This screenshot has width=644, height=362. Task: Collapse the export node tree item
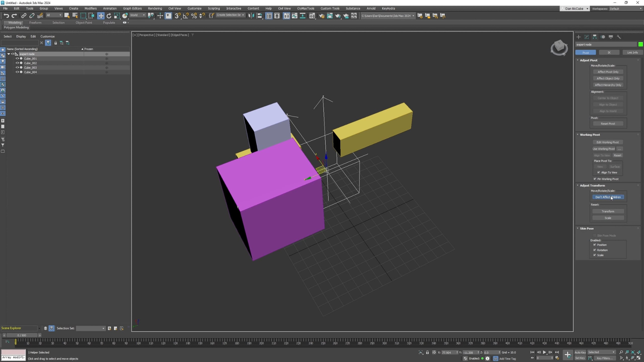[9, 54]
